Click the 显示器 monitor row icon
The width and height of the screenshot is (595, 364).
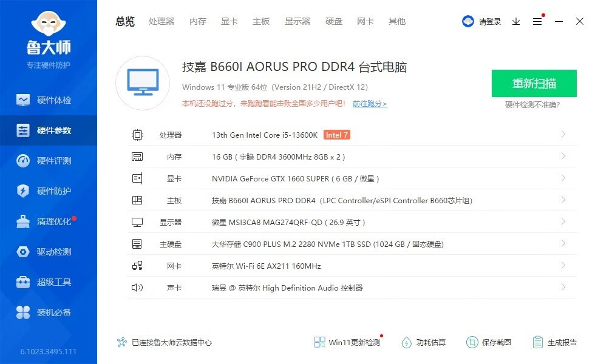137,222
